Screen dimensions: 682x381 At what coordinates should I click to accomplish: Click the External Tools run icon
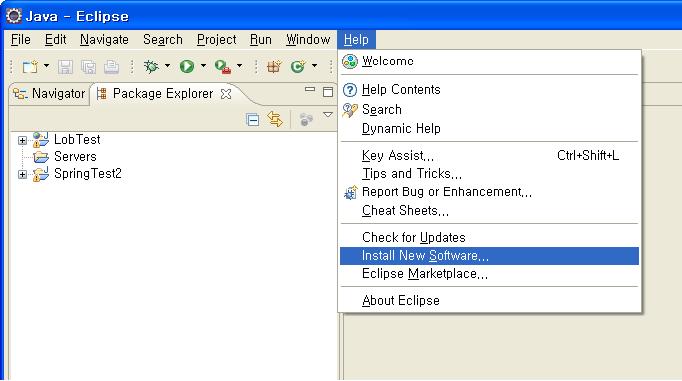223,67
